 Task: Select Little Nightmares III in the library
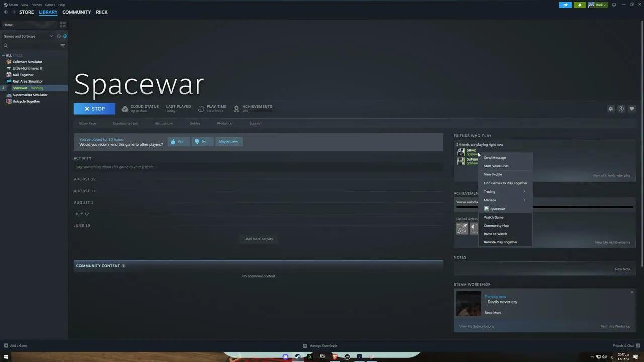click(x=27, y=68)
